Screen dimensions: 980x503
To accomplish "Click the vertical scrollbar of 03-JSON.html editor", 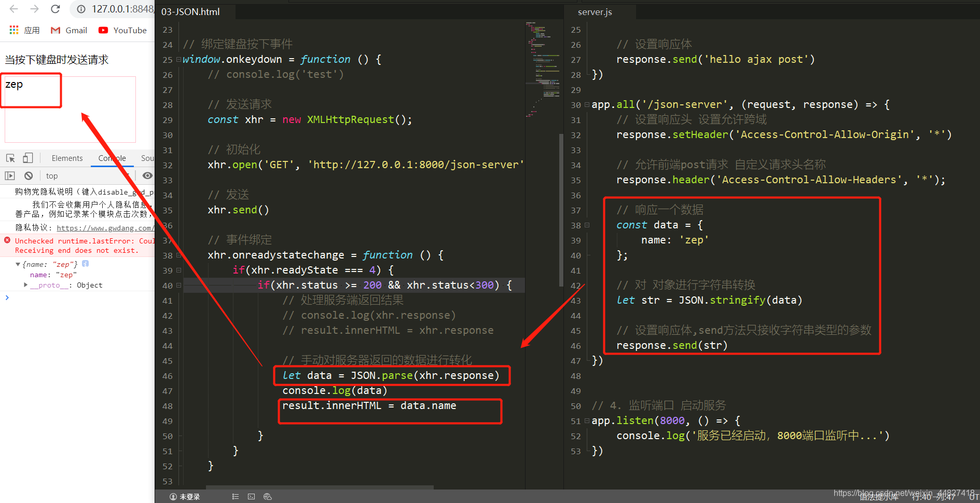I will coord(561,210).
